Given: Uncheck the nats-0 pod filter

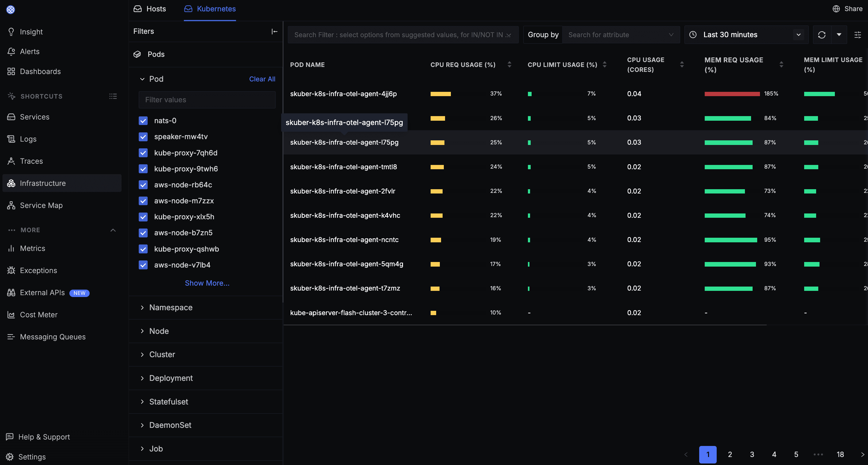Looking at the screenshot, I should point(143,121).
